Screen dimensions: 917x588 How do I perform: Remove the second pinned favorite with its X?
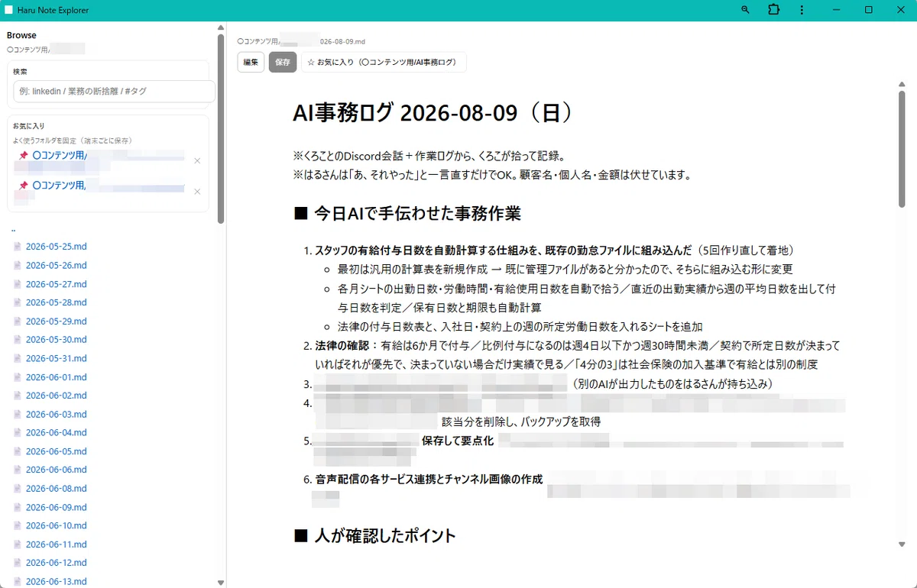coord(197,191)
